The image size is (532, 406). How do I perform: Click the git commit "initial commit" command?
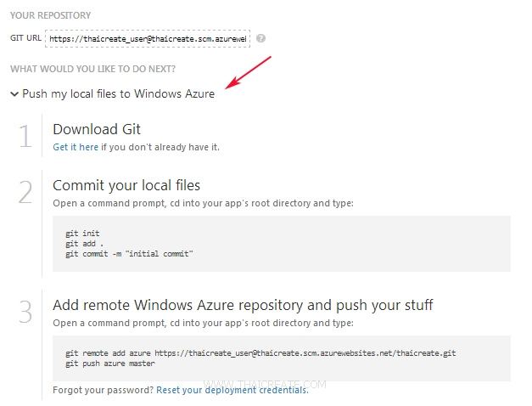pos(129,253)
